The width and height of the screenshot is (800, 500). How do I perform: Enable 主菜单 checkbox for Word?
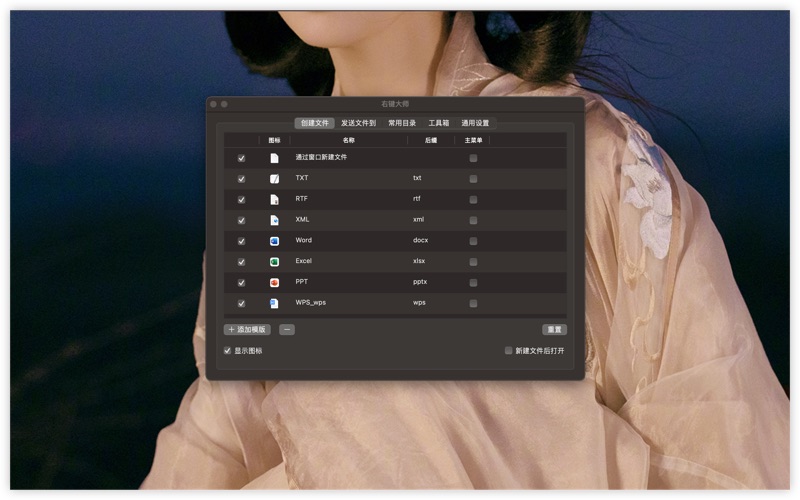coord(473,241)
